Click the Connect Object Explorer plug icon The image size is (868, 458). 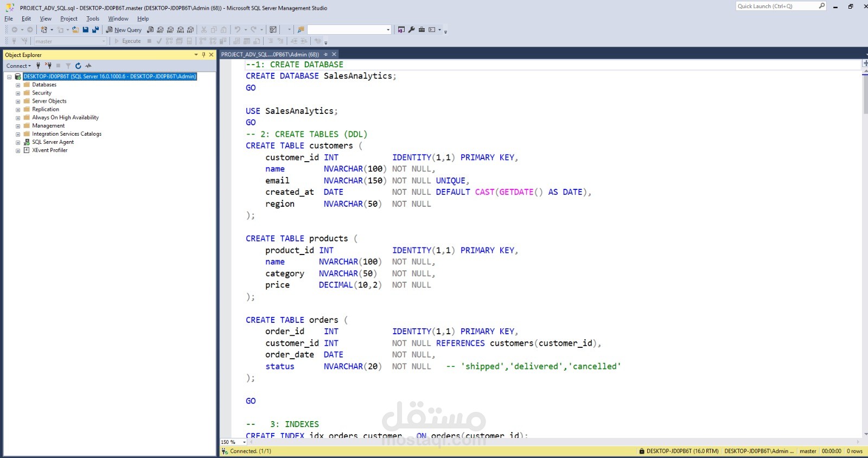(x=38, y=66)
